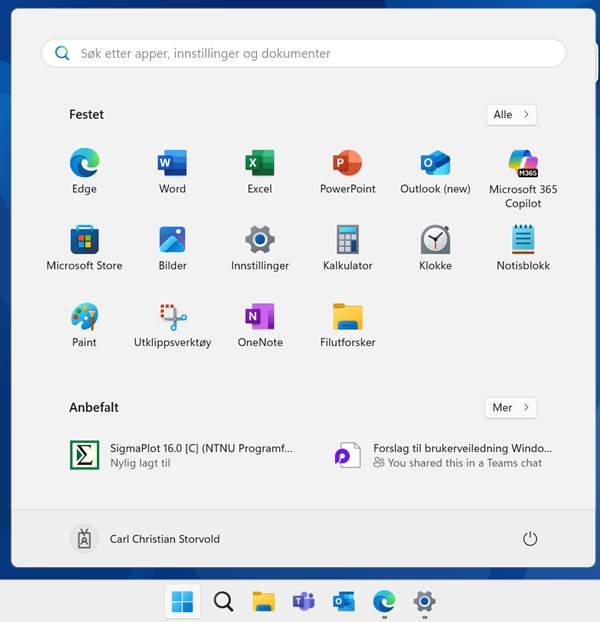Show all apps with Alle button
The width and height of the screenshot is (600, 622).
pos(511,115)
